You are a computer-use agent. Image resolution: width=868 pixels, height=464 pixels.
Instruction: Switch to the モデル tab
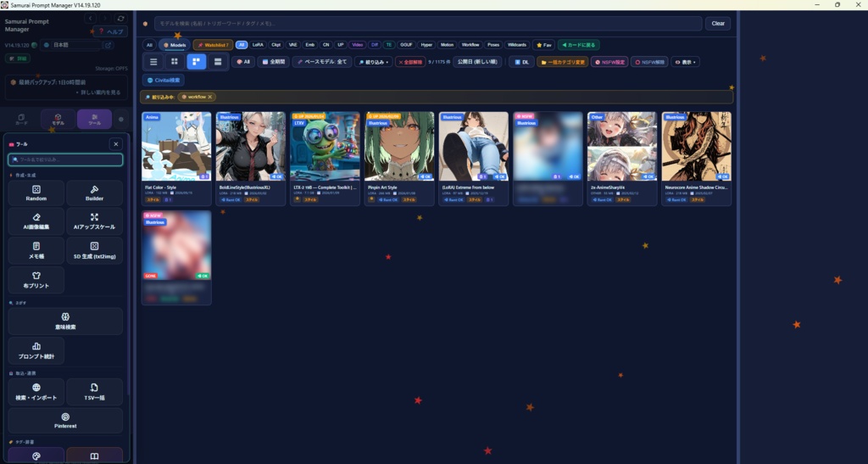click(58, 119)
